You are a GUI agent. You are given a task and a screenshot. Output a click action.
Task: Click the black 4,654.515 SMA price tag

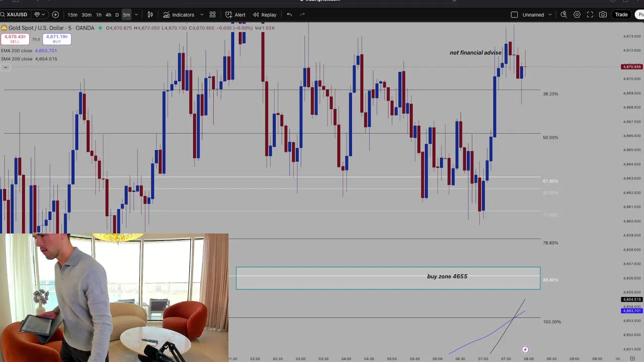click(631, 300)
